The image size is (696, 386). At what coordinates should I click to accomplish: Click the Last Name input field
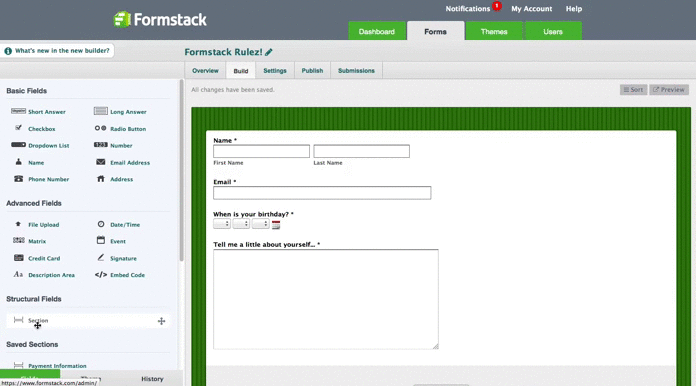coord(361,151)
